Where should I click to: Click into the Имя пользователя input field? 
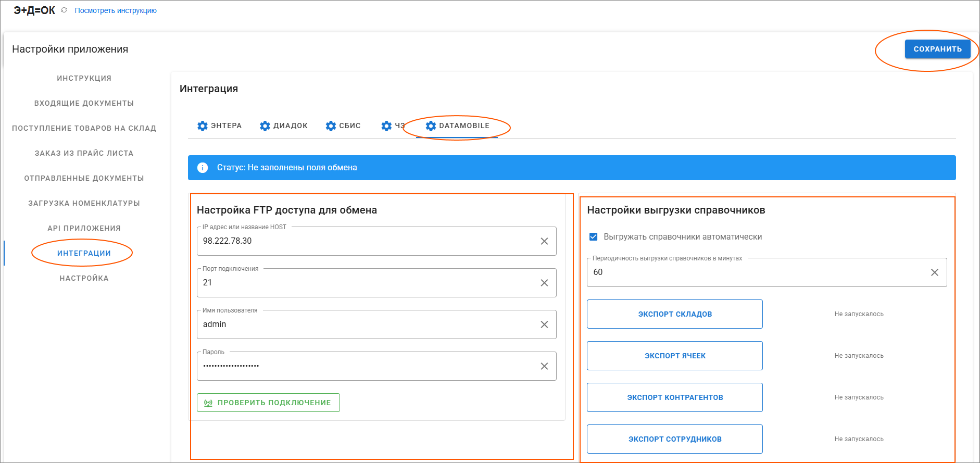(365, 324)
